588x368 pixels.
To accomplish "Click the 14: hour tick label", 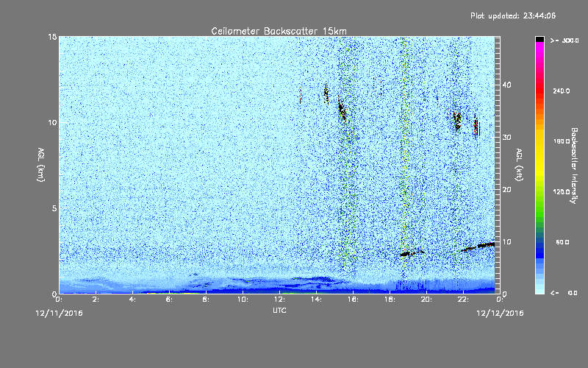I will 316,300.
